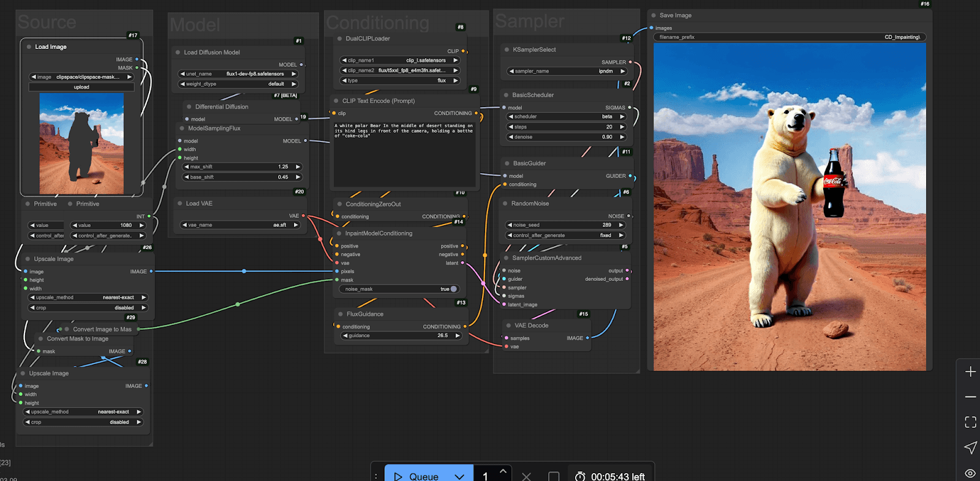Zoom in on the canvas with plus icon

pos(970,372)
